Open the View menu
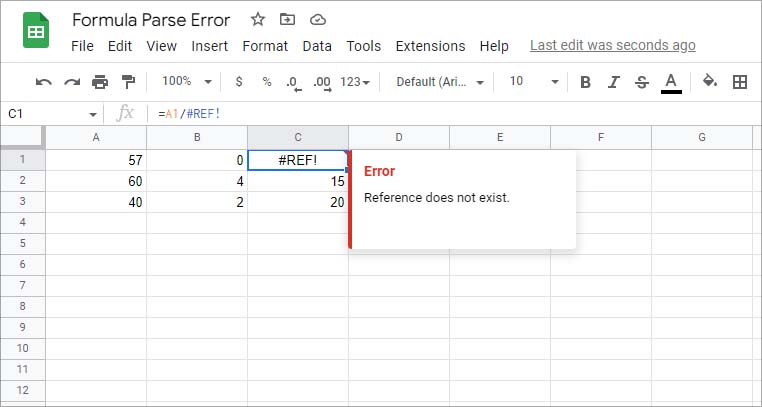 pyautogui.click(x=161, y=46)
